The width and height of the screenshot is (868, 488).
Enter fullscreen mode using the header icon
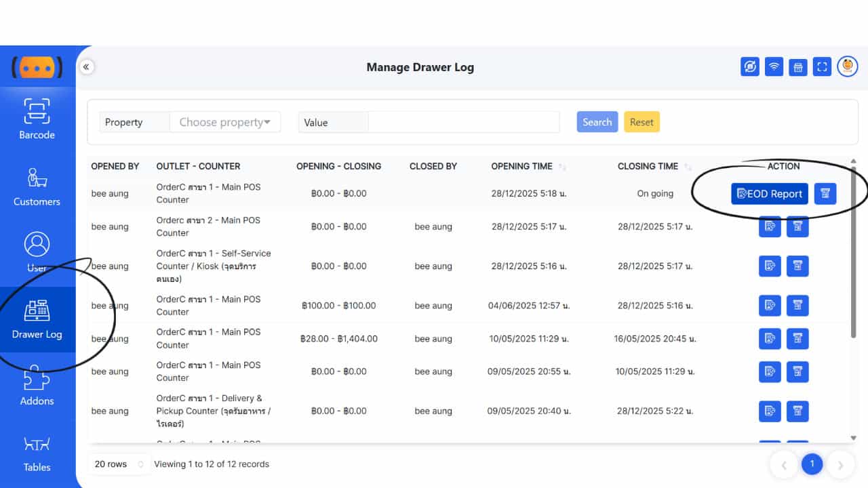click(x=822, y=66)
